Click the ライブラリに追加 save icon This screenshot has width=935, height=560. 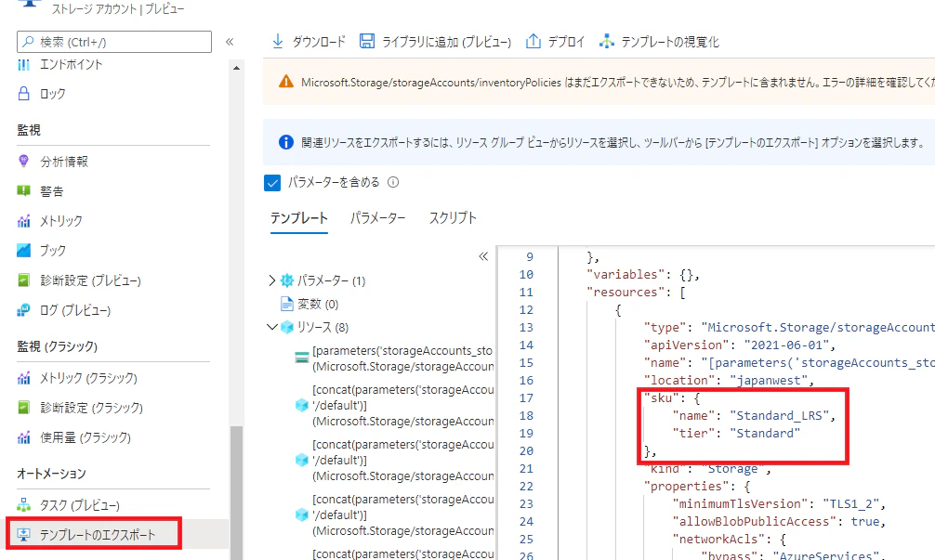coord(367,41)
